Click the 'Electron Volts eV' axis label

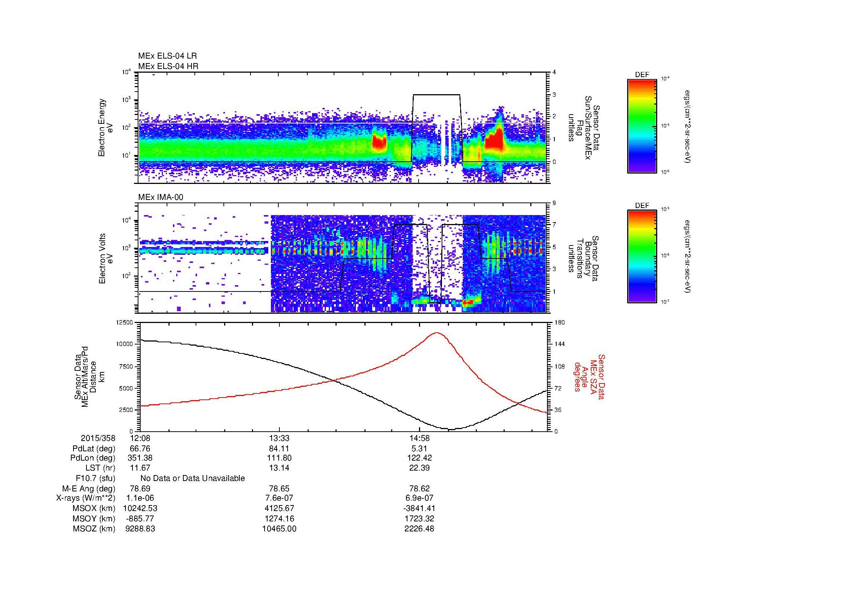[105, 258]
